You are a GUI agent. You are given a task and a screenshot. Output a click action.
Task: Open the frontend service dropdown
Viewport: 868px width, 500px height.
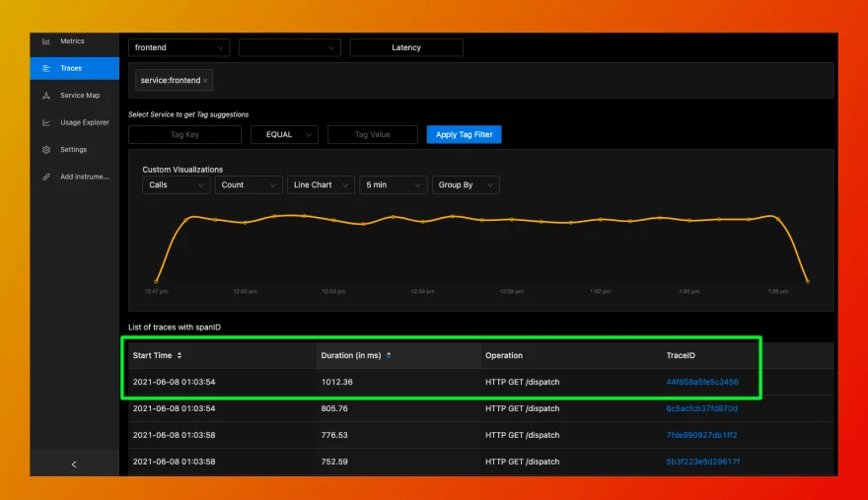coord(179,47)
